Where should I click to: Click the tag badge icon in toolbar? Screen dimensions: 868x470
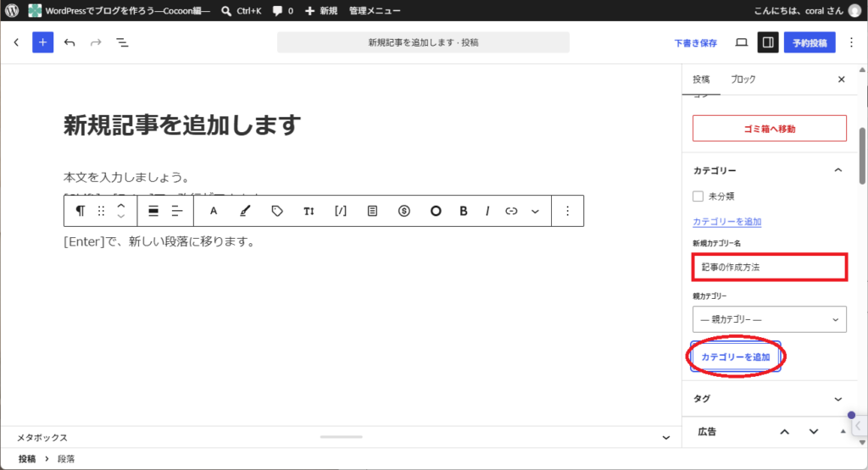[x=277, y=211]
